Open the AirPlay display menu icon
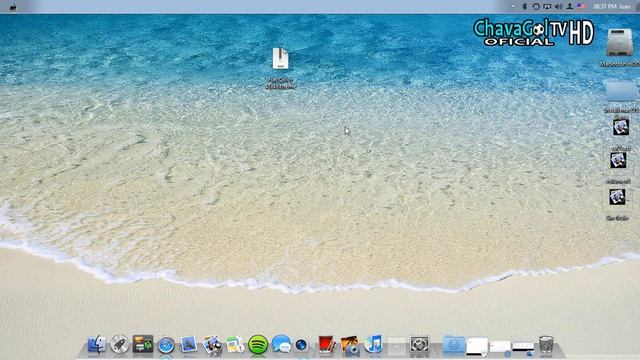Image resolution: width=640 pixels, height=360 pixels. tap(547, 6)
